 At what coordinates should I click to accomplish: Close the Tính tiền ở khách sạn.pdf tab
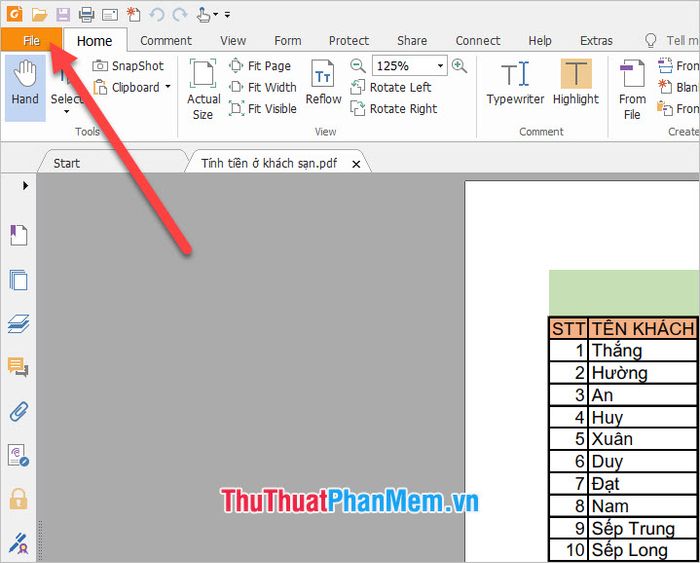pos(356,164)
